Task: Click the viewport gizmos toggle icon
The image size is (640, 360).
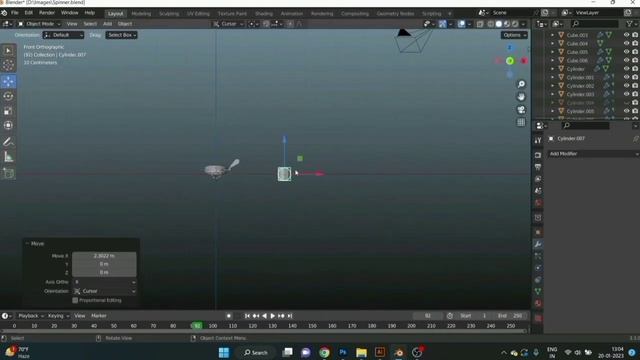Action: pyautogui.click(x=442, y=24)
